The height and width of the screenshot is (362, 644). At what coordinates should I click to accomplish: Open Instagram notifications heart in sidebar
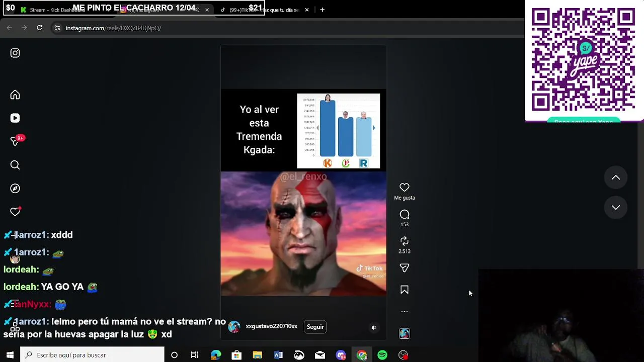click(x=15, y=212)
